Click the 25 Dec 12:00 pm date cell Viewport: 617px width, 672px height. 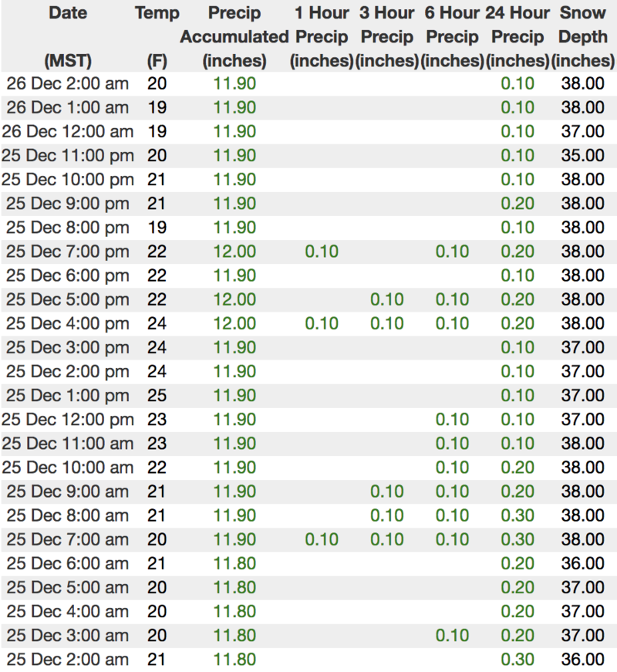[x=67, y=420]
